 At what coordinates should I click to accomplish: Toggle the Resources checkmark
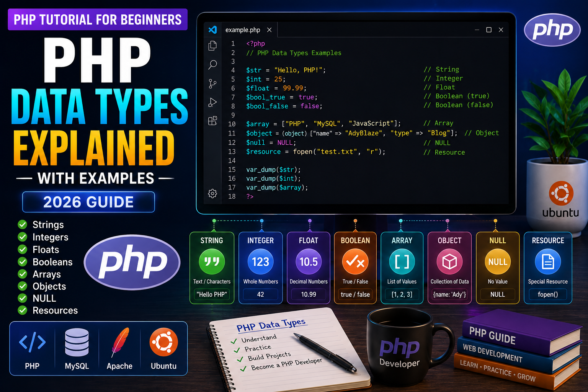[23, 310]
